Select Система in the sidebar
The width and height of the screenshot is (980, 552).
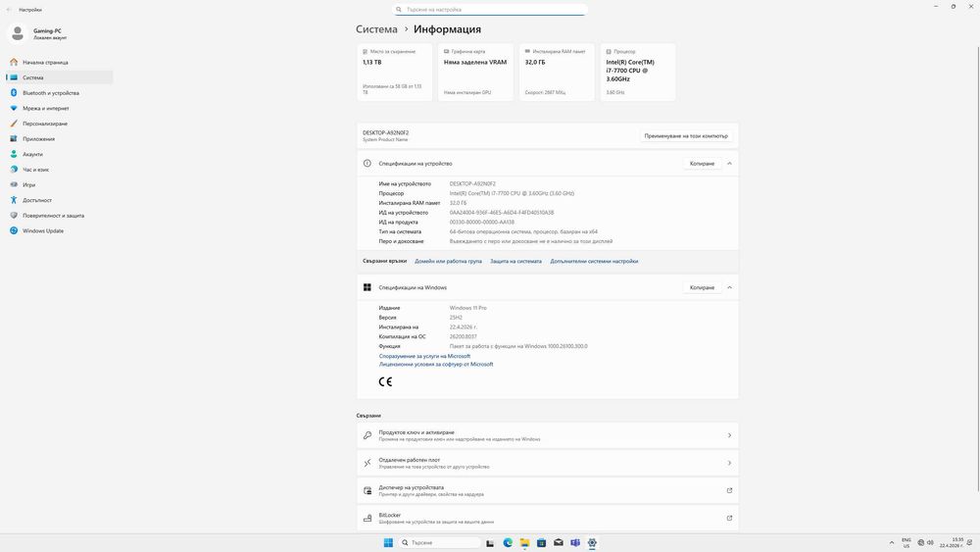click(60, 77)
